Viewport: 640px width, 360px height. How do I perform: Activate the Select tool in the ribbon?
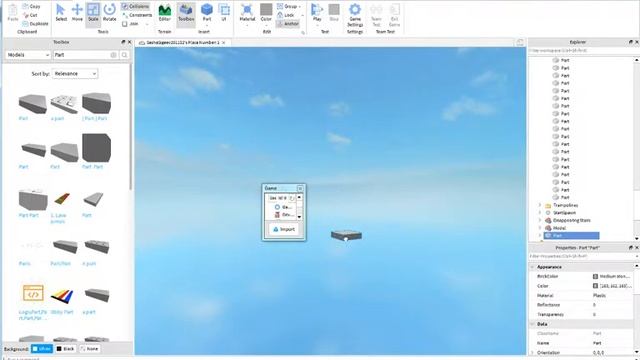(x=61, y=12)
